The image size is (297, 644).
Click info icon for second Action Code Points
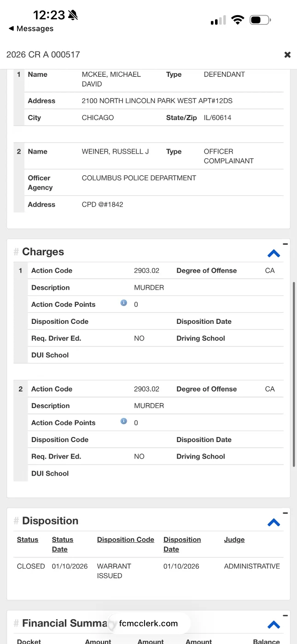(x=123, y=421)
